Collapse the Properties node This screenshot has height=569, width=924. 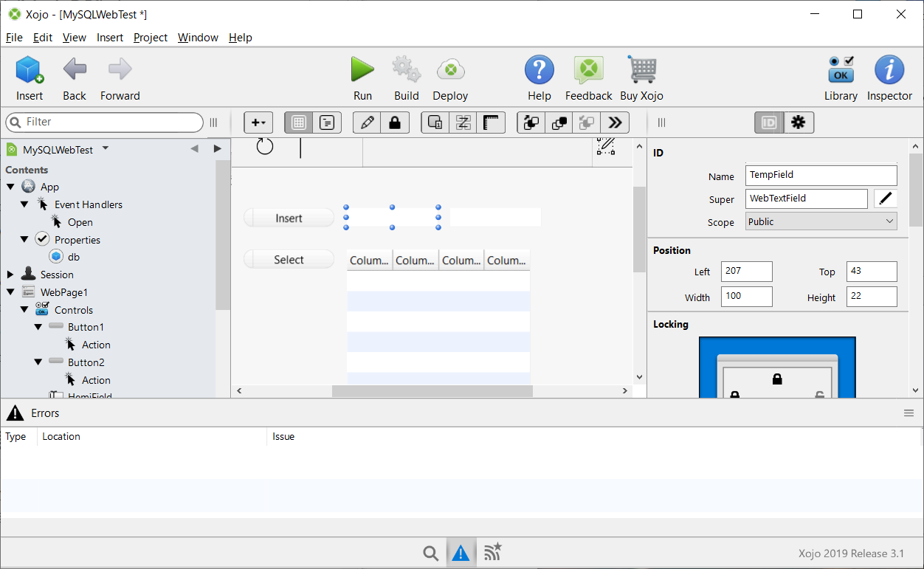pyautogui.click(x=24, y=239)
